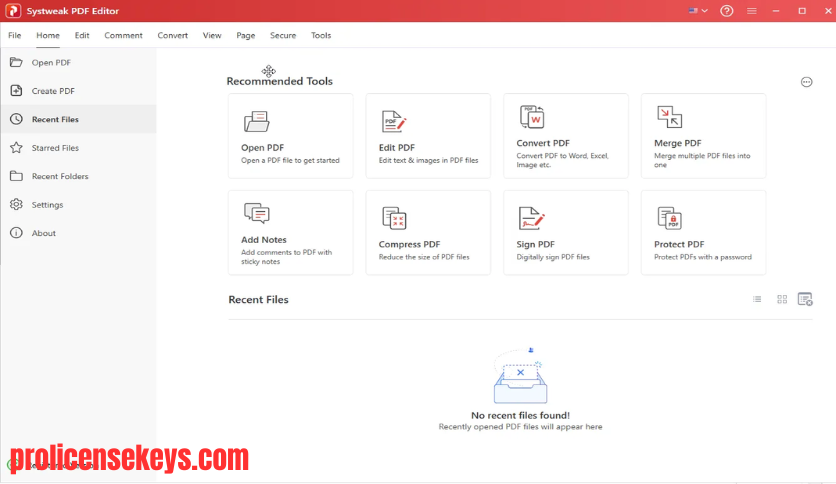Click the Compress PDF icon

pyautogui.click(x=394, y=218)
